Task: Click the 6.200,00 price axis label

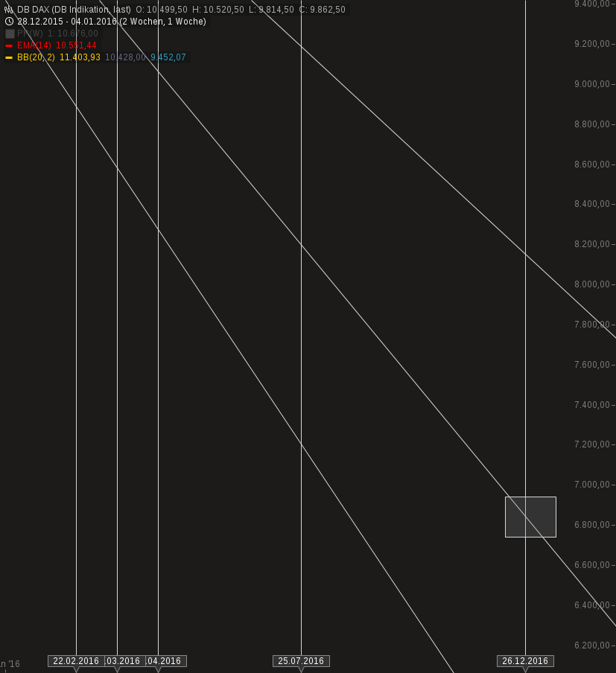Action: tap(592, 645)
